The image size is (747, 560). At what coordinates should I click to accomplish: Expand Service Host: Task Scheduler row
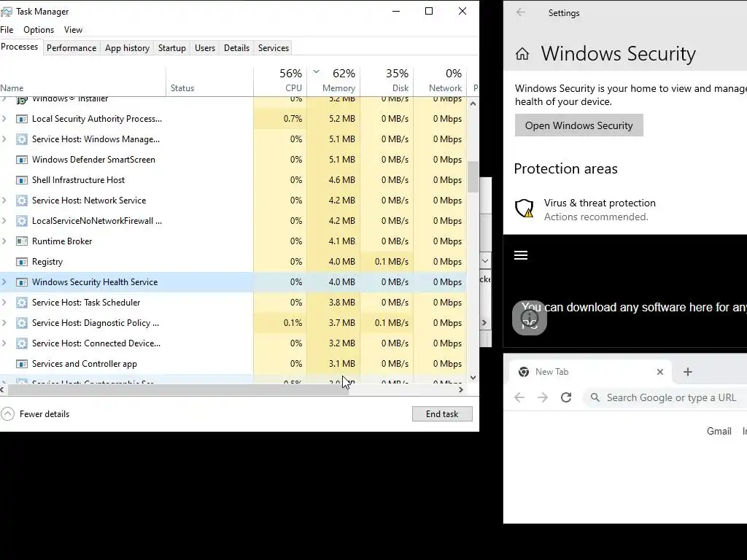coord(4,303)
